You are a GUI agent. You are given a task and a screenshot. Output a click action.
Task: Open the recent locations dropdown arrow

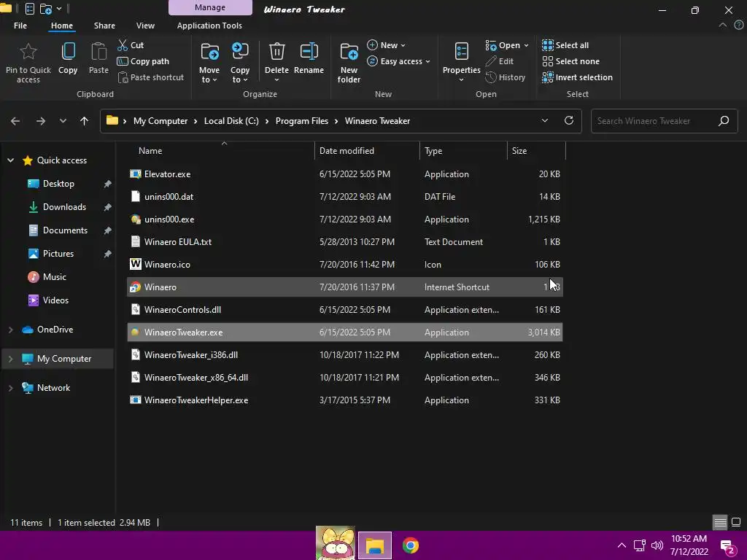[63, 121]
